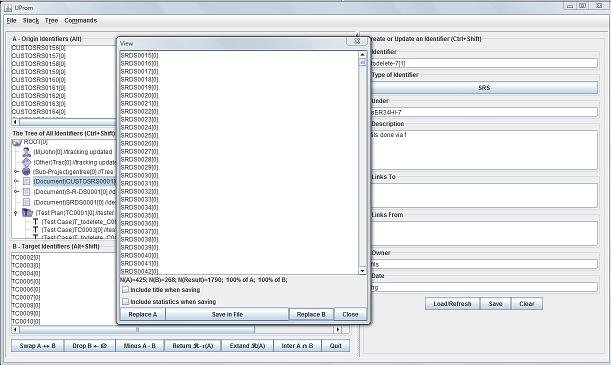Click the document icon beside CUSTOSRS0001
The height and width of the screenshot is (365, 611).
pos(26,182)
